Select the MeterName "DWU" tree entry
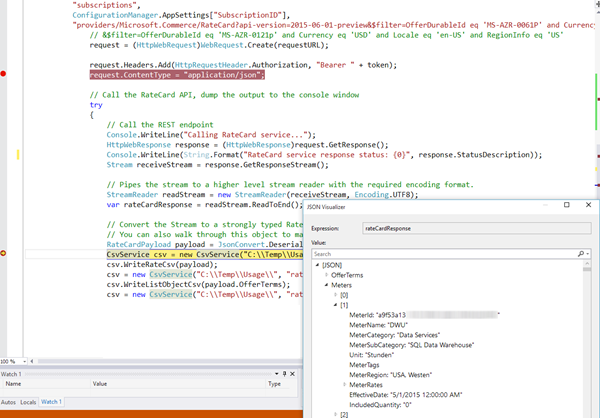 coord(377,325)
